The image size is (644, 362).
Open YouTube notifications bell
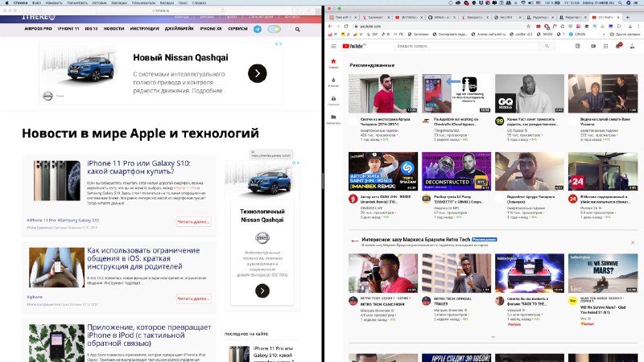618,46
